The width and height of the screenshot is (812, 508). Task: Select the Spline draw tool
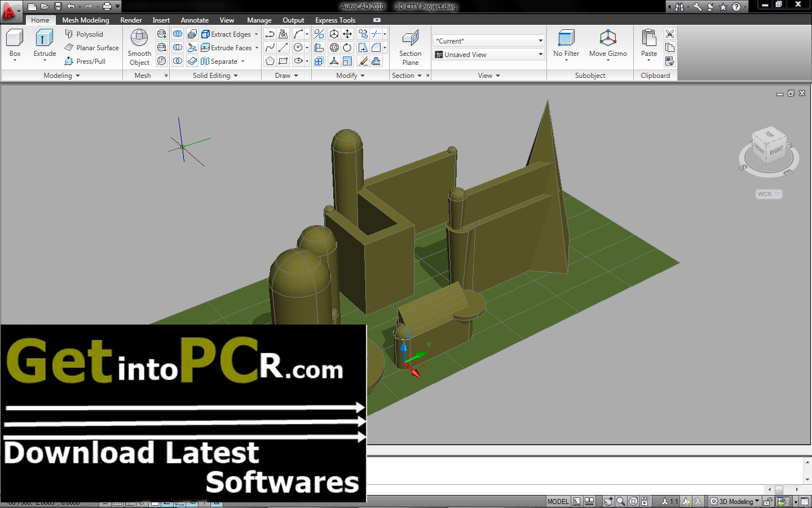coord(270,48)
